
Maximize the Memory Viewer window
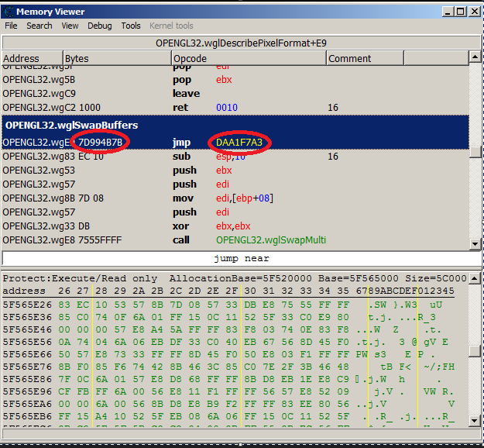461,11
